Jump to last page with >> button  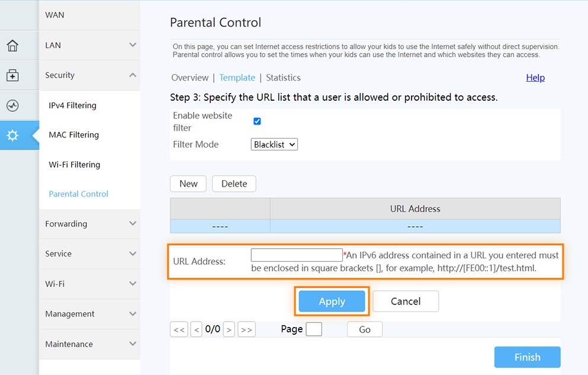[246, 329]
